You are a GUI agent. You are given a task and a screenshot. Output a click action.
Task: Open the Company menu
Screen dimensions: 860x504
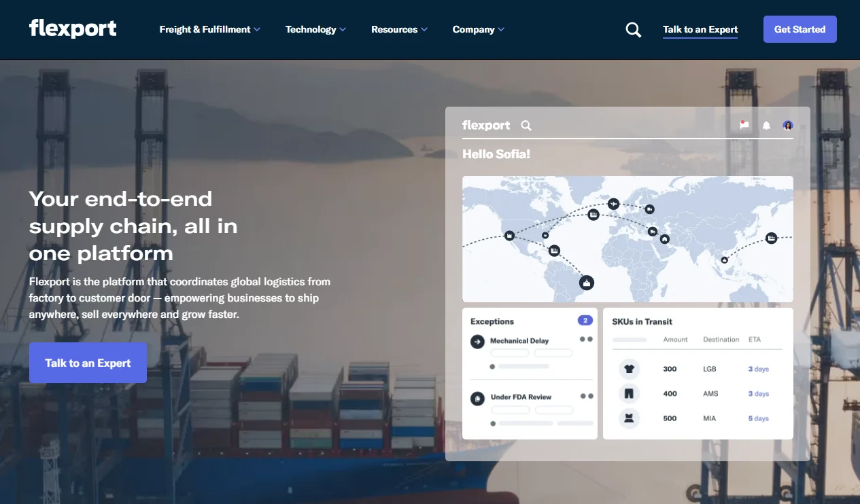[x=478, y=29]
